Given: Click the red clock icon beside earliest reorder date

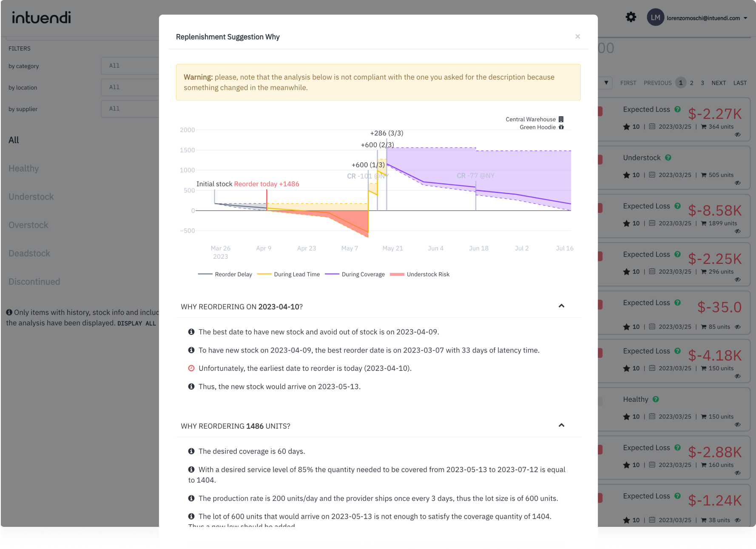Looking at the screenshot, I should tap(191, 369).
